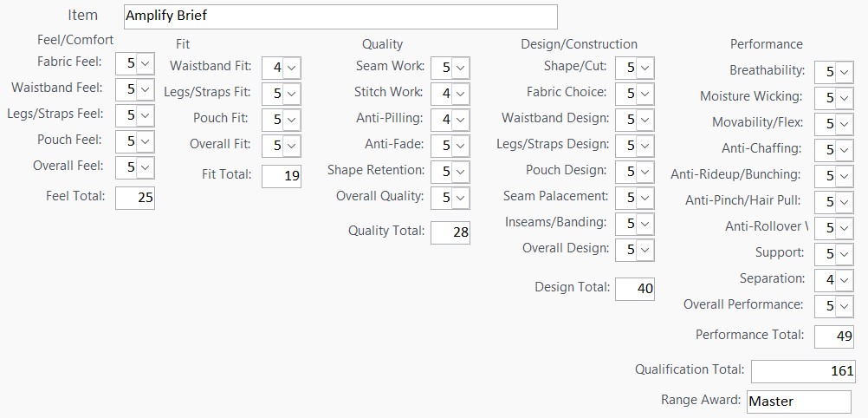
Task: Expand the Inseams/Banding dropdown
Action: click(x=645, y=224)
